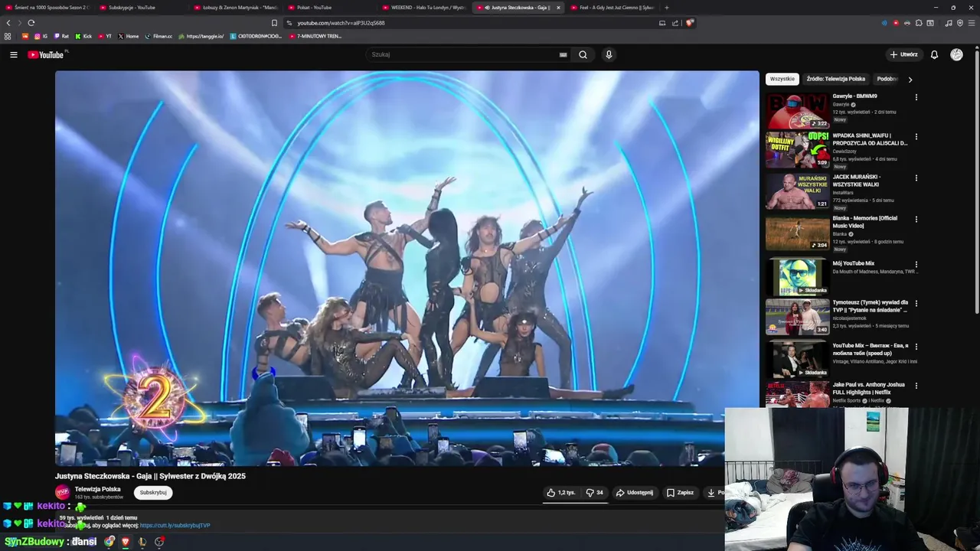Open Brave browser in the taskbar
Image resolution: width=980 pixels, height=551 pixels.
[126, 542]
